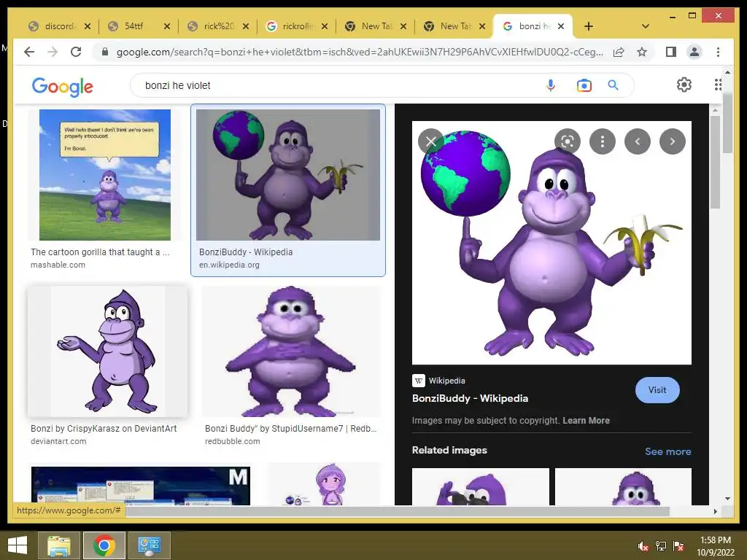The width and height of the screenshot is (747, 560).
Task: Click the muted volume tray icon
Action: 643,546
